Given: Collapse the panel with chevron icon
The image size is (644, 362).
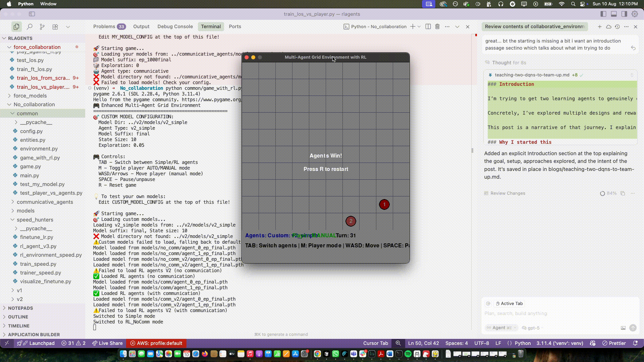Looking at the screenshot, I should 457,26.
